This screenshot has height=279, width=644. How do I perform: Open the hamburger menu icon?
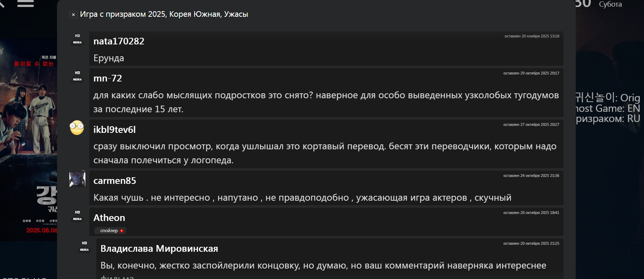pyautogui.click(x=26, y=3)
